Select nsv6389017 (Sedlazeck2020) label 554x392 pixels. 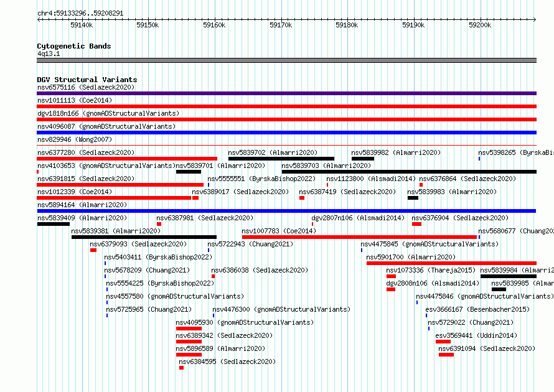(240, 192)
